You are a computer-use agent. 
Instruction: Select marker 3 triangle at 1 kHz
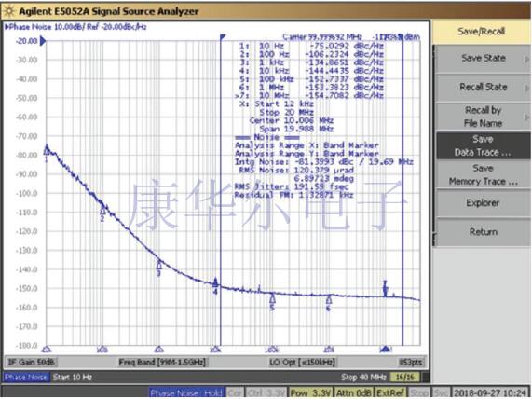pos(159,265)
